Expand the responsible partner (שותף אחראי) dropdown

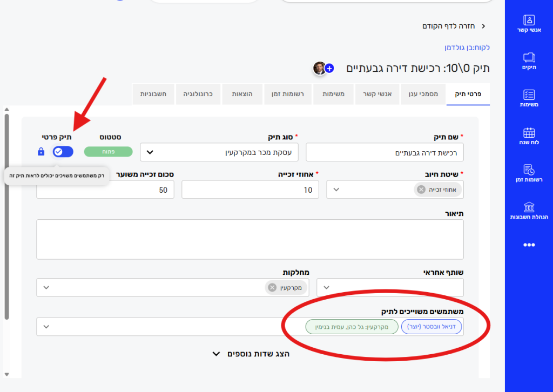(390, 287)
